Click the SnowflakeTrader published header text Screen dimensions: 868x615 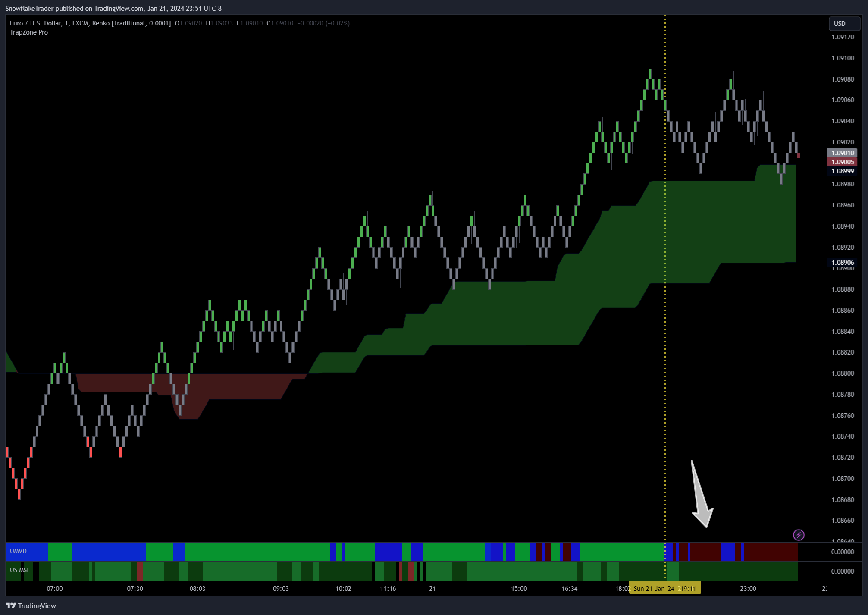click(x=113, y=8)
